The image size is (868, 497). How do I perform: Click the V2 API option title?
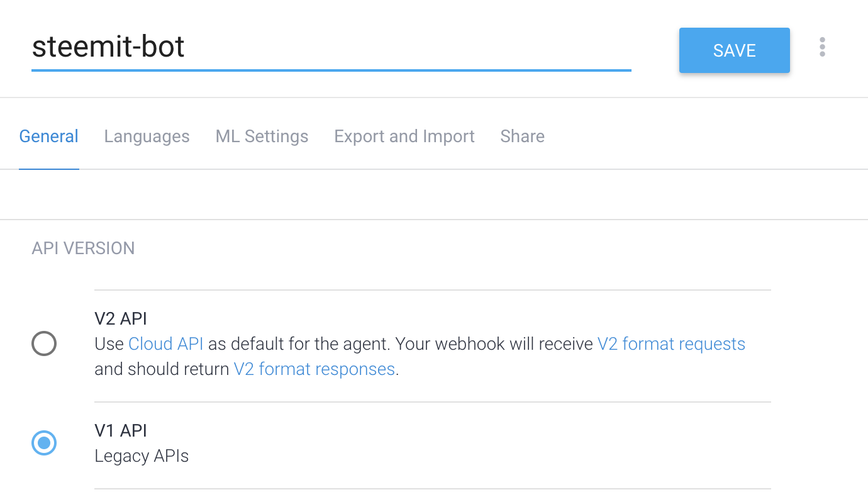(121, 318)
